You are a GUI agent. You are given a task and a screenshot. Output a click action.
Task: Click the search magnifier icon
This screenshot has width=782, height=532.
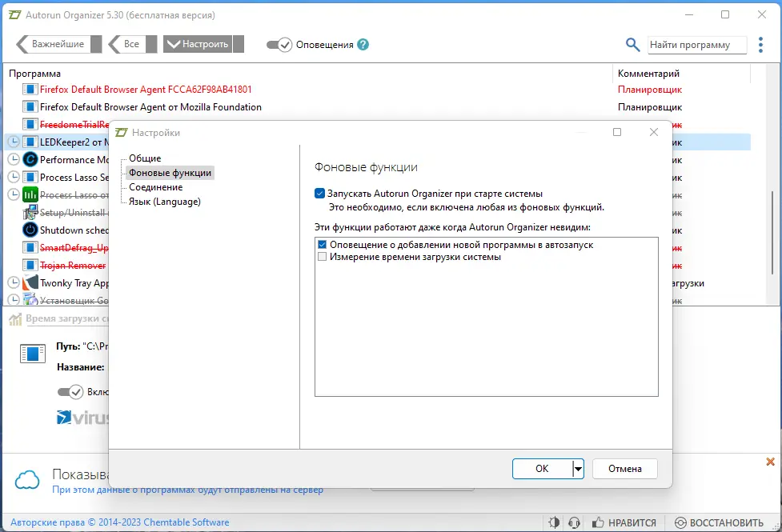[632, 44]
